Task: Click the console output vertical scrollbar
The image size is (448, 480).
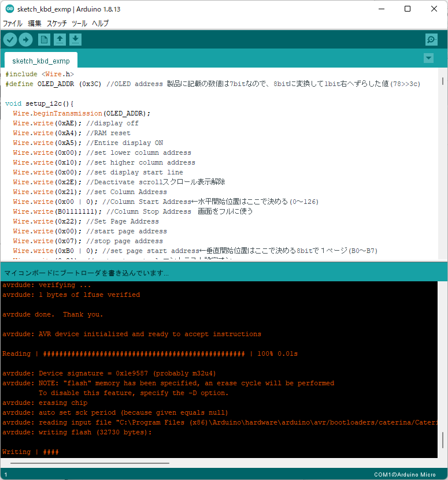Action: [x=443, y=440]
